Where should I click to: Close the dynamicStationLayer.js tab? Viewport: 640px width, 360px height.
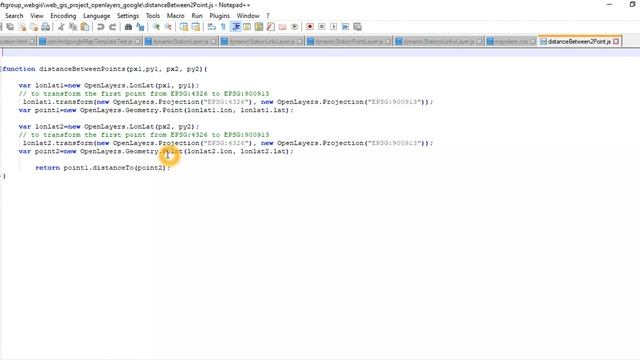(x=214, y=41)
